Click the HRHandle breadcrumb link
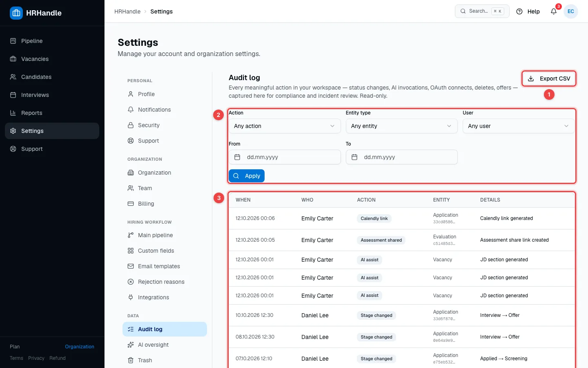The width and height of the screenshot is (588, 368). (127, 11)
